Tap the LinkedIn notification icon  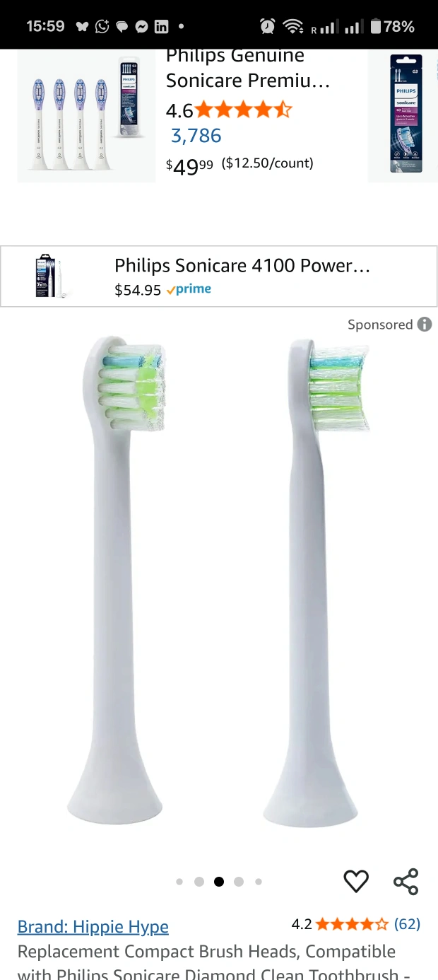pos(161,26)
